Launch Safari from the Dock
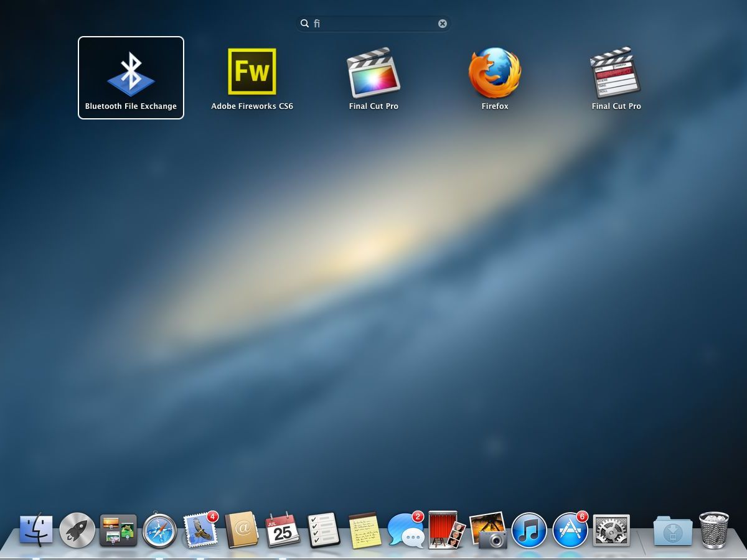The height and width of the screenshot is (560, 747). (160, 530)
